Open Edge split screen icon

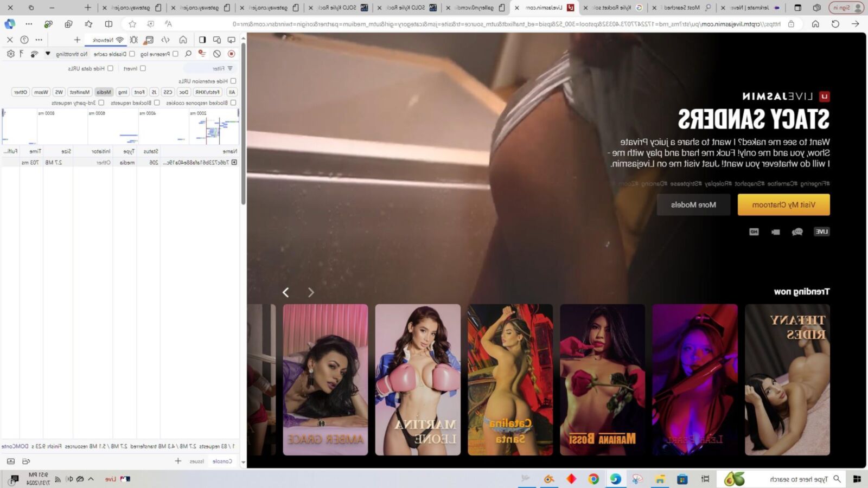click(108, 24)
